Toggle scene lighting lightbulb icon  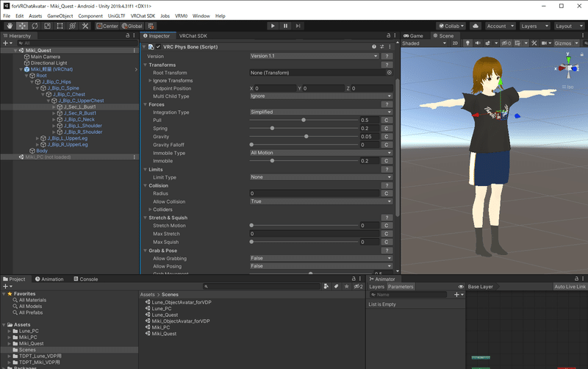[x=467, y=43]
